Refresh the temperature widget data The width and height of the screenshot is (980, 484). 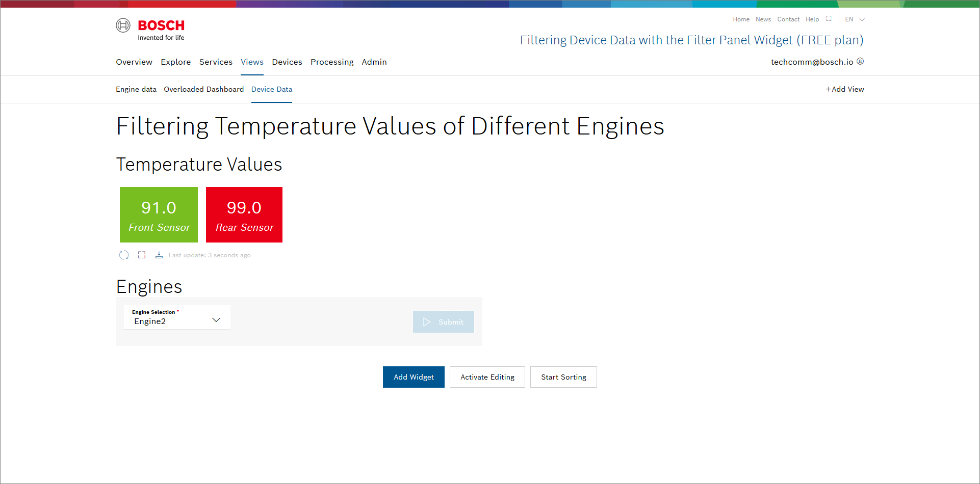coord(124,255)
